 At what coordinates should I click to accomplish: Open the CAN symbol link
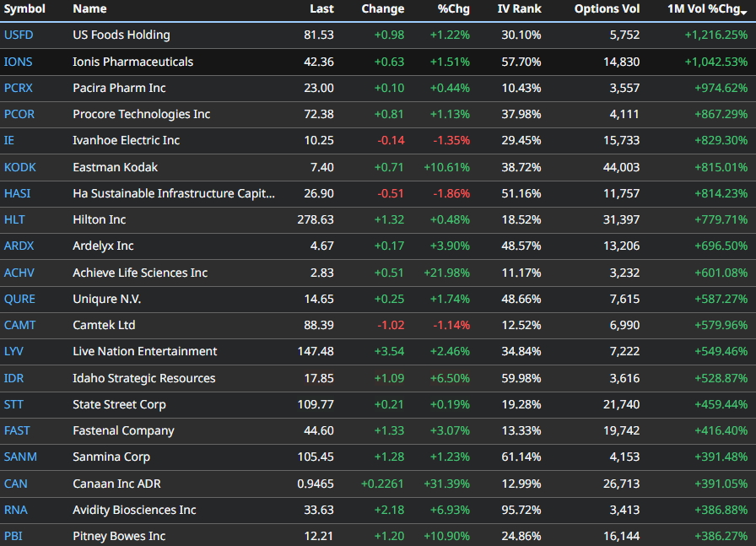point(16,484)
